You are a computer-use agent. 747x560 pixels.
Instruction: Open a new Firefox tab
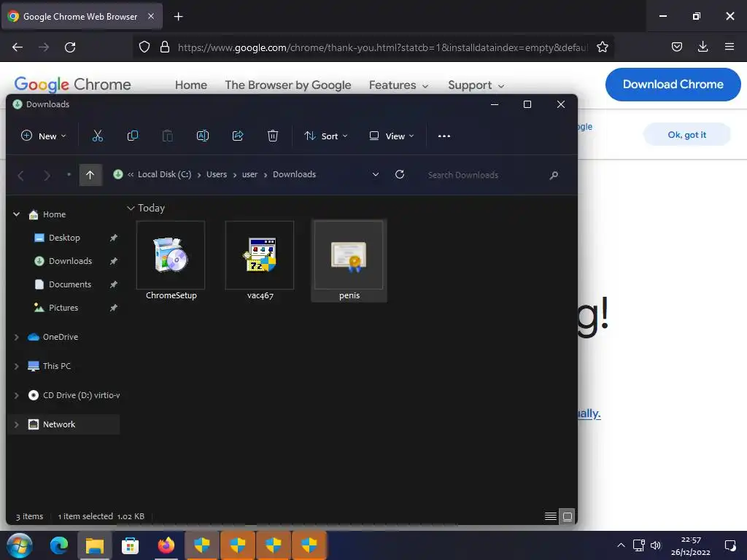(178, 17)
